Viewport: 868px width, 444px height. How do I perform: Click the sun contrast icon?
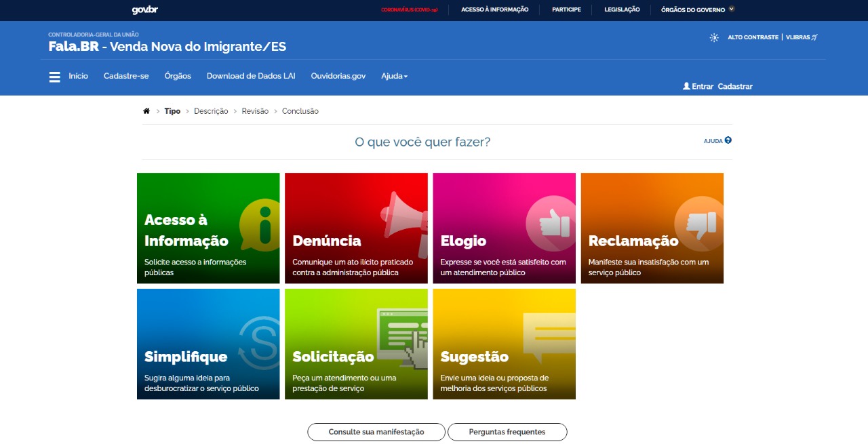pos(714,37)
